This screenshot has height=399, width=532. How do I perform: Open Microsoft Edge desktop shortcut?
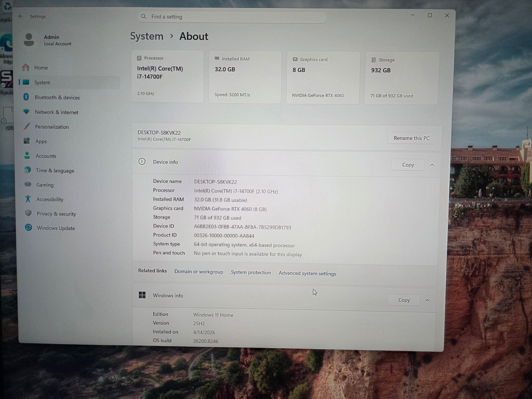coord(6,49)
